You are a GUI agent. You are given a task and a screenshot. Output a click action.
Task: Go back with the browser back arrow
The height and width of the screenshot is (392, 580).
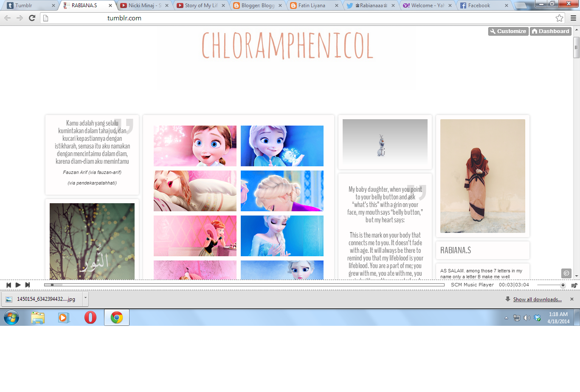[x=7, y=18]
